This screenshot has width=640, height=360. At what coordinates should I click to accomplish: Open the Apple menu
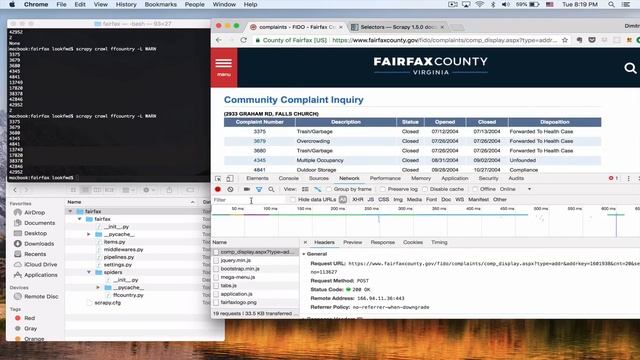tap(12, 4)
